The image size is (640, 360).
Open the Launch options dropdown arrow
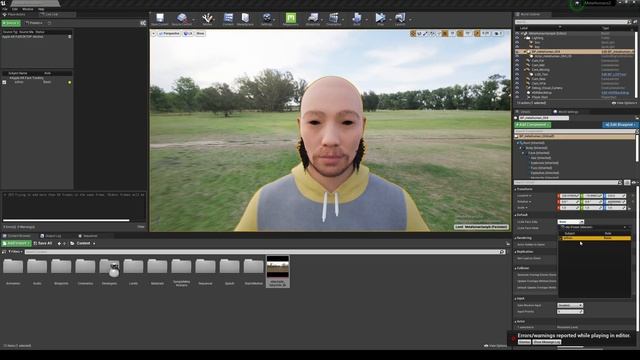[410, 19]
